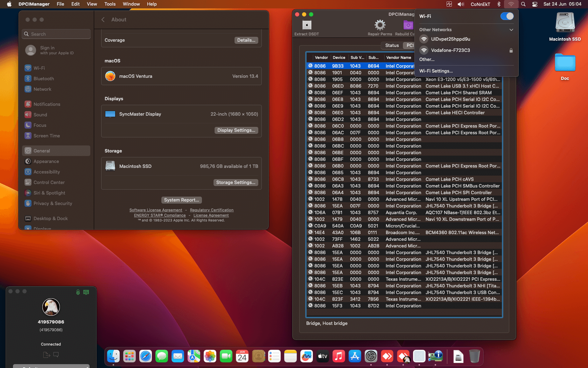Viewport: 588px width, 368px height.
Task: Open the Software License Agreement link
Action: 156,210
